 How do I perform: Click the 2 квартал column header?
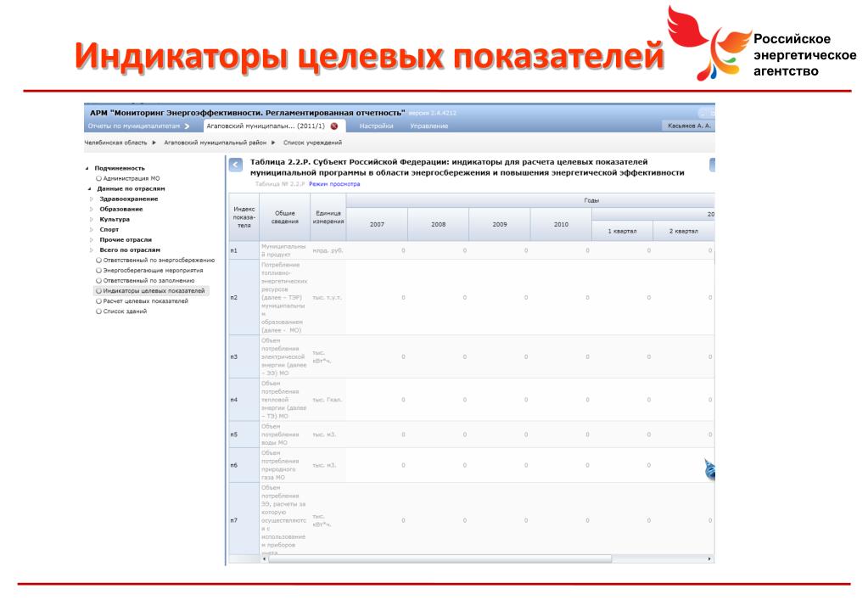pos(684,231)
